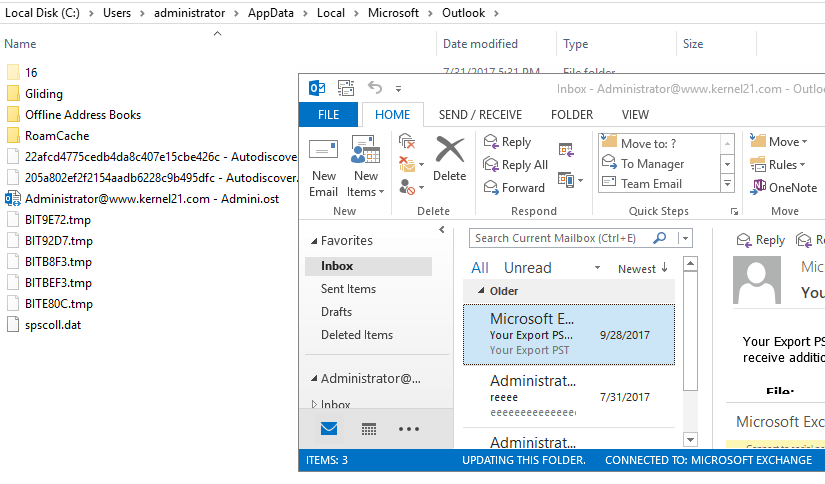825x484 pixels.
Task: Click the Meeting reply icon
Action: tap(566, 150)
